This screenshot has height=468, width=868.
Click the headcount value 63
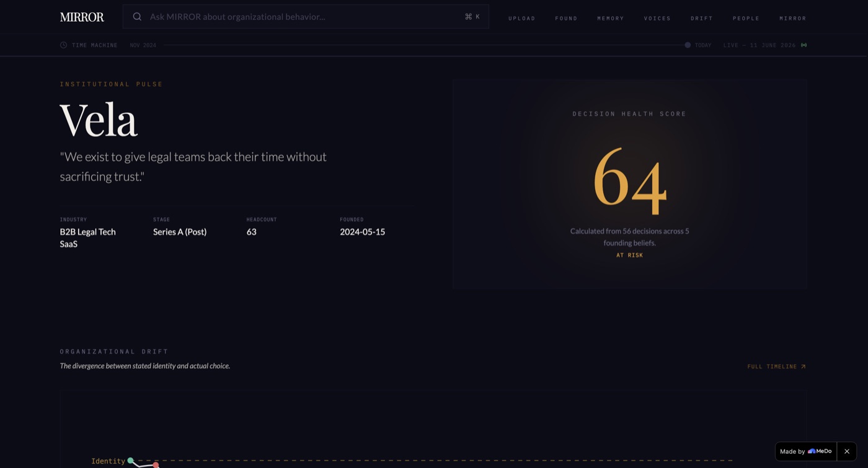coord(251,232)
